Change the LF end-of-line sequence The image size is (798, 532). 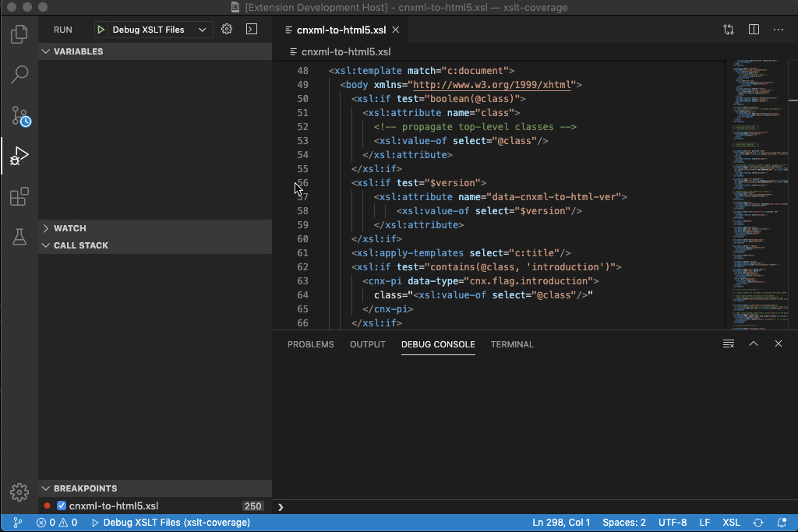704,523
